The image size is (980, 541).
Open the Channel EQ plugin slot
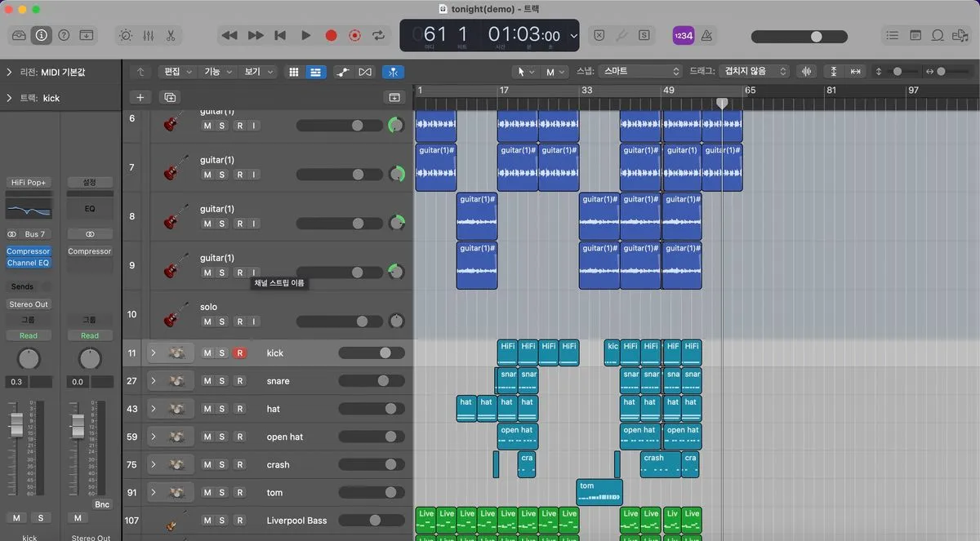click(x=29, y=263)
